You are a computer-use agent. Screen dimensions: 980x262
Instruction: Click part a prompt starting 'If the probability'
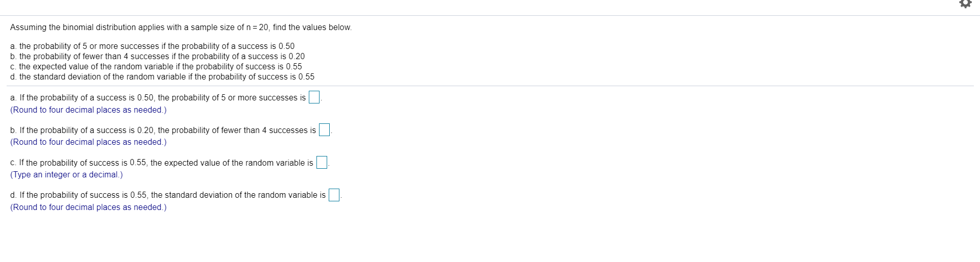158,98
